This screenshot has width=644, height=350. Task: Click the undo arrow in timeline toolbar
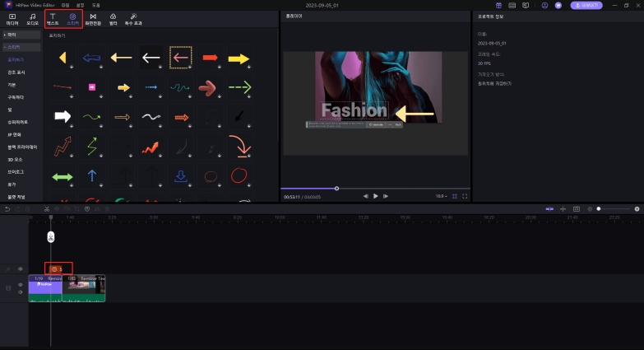pos(7,209)
